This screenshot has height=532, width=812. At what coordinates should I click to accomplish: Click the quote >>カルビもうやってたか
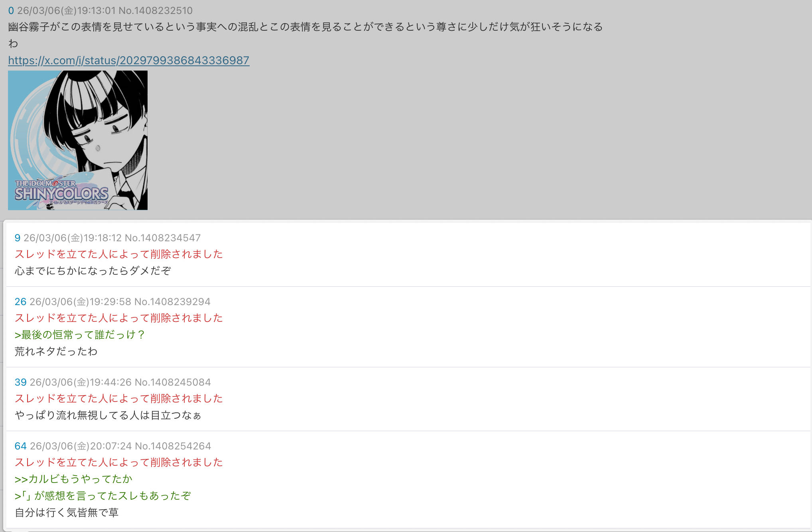[x=73, y=479]
